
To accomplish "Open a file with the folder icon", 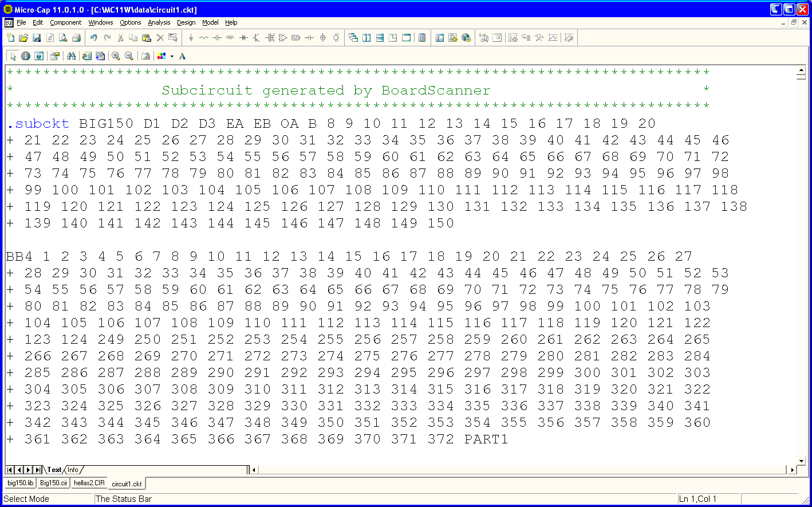I will tap(23, 38).
